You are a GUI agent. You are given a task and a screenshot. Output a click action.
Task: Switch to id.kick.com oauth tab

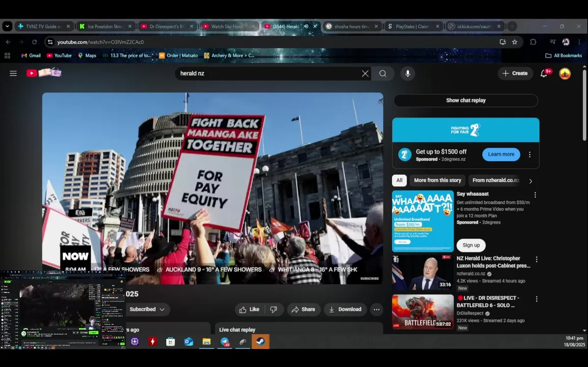coord(475,27)
